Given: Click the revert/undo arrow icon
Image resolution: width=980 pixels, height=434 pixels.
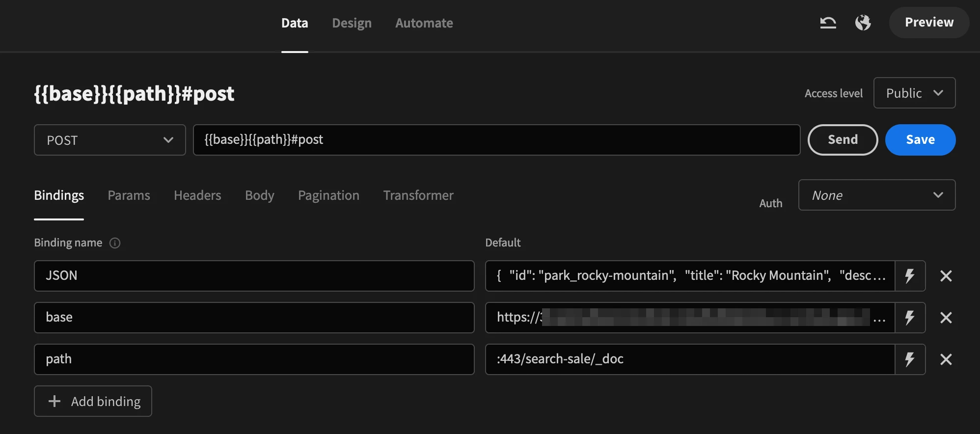Looking at the screenshot, I should coord(828,23).
